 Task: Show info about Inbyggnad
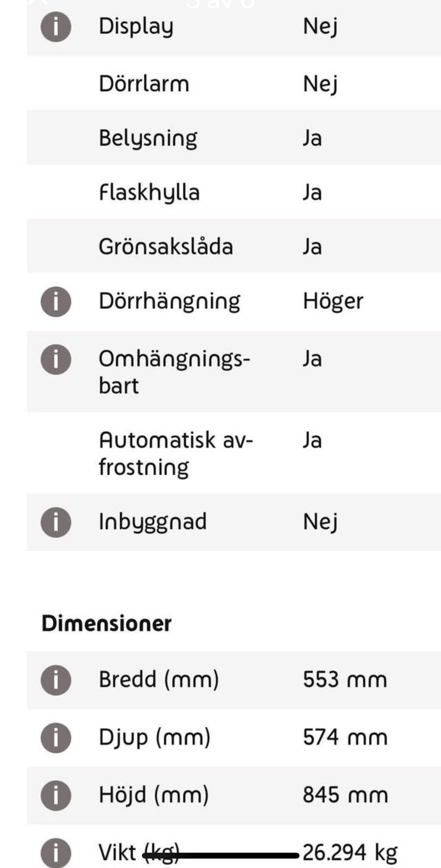56,522
